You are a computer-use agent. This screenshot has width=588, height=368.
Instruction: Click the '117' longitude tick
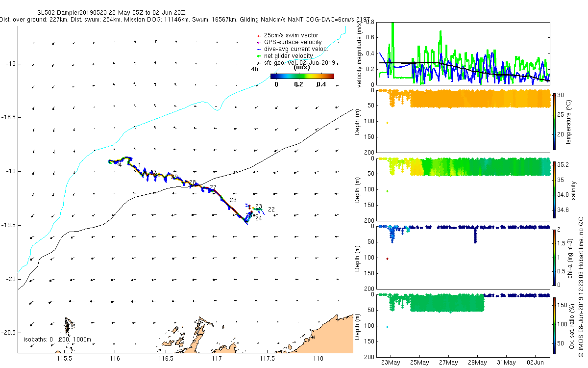pyautogui.click(x=217, y=359)
